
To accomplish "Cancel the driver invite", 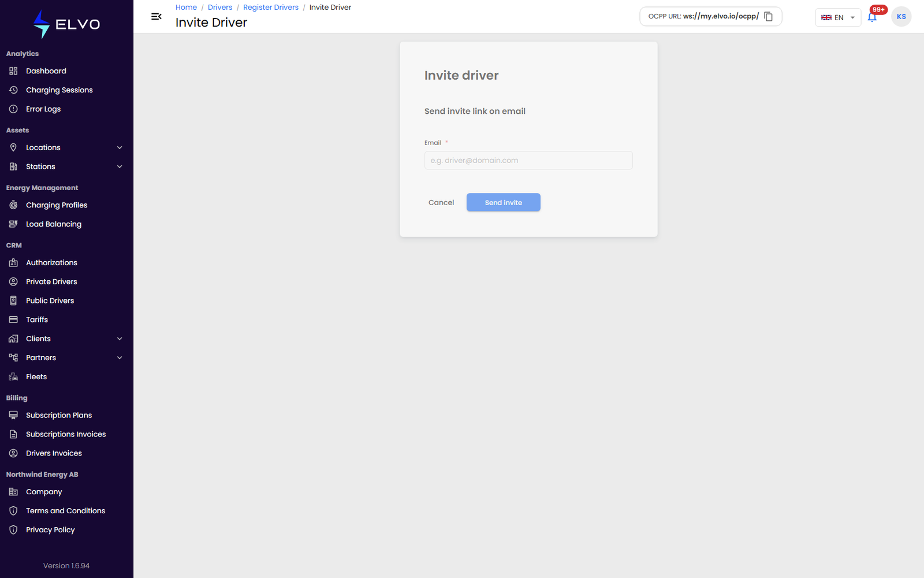I will click(x=441, y=202).
